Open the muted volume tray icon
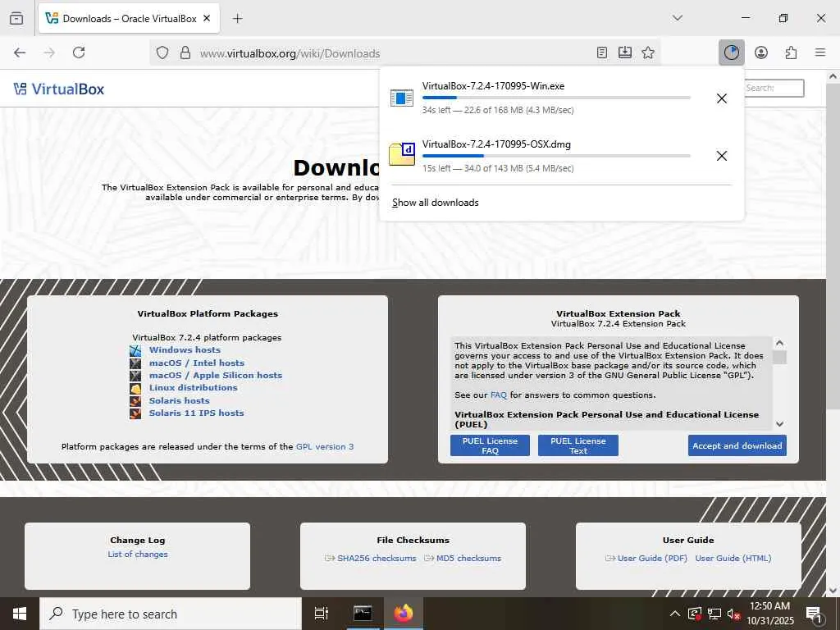Image resolution: width=840 pixels, height=630 pixels. point(733,614)
